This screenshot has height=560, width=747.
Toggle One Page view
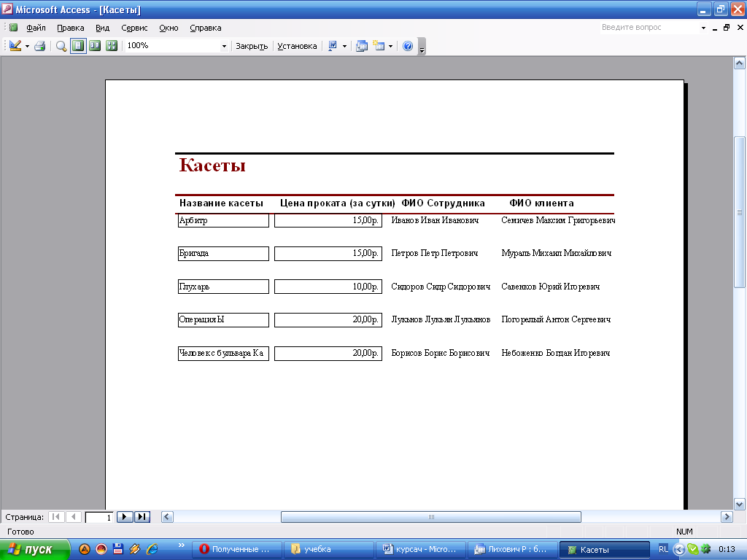pos(78,46)
